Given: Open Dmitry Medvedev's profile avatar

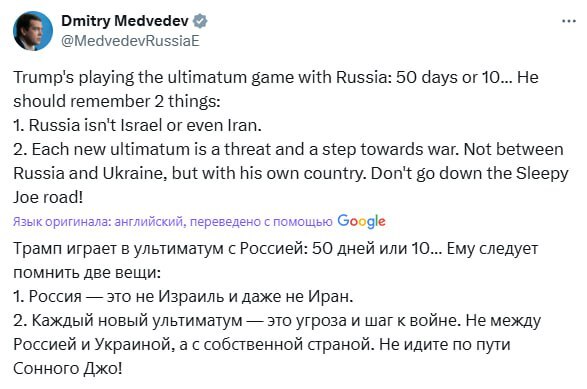Looking at the screenshot, I should [33, 30].
